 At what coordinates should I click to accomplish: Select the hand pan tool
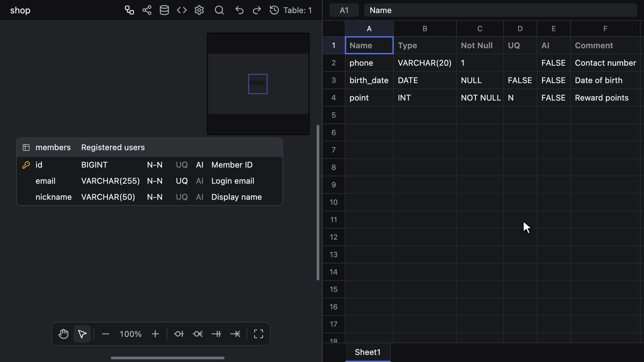tap(63, 334)
